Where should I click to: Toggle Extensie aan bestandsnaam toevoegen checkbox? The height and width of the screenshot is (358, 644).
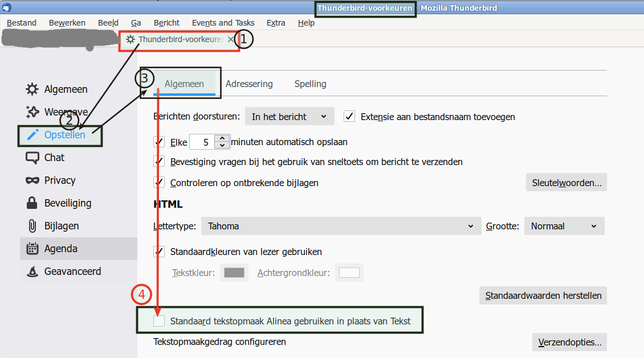(349, 117)
